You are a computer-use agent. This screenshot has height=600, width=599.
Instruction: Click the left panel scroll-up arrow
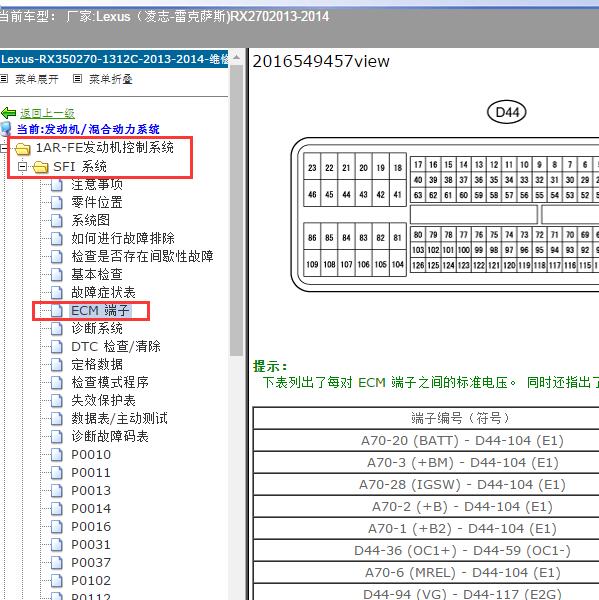237,58
